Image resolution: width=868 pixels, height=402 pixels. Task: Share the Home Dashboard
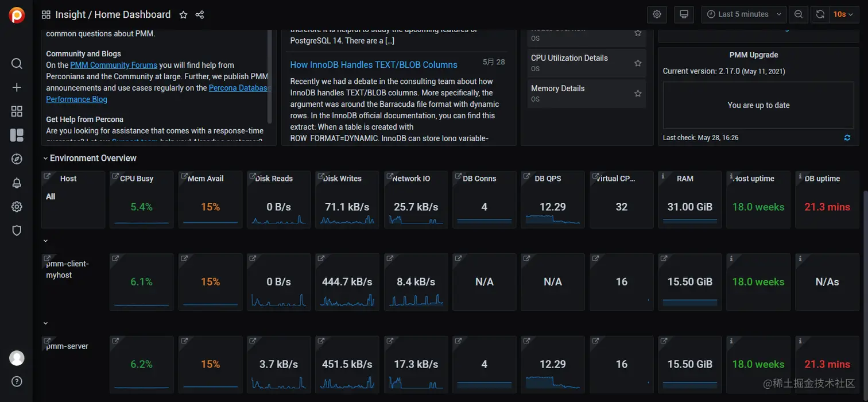(x=200, y=14)
